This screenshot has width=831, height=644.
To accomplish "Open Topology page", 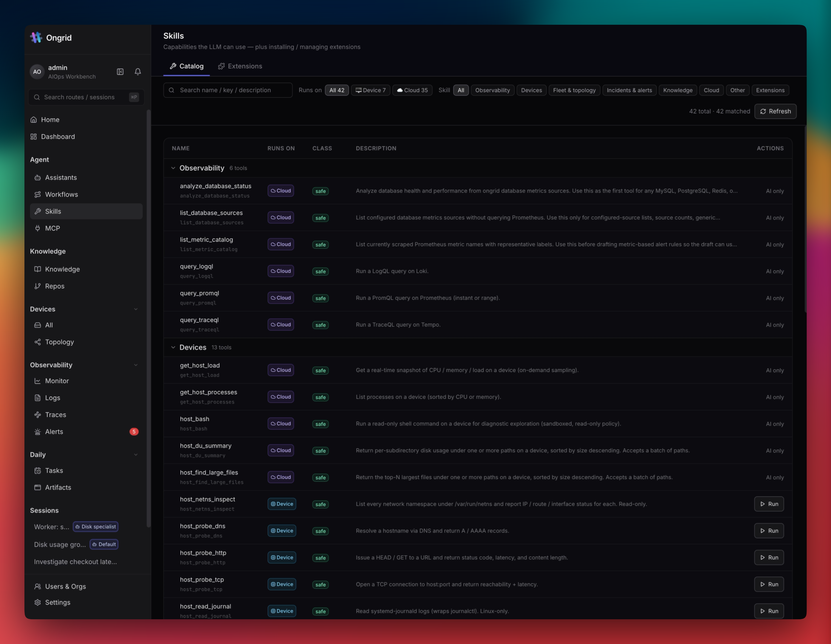I will (x=86, y=342).
